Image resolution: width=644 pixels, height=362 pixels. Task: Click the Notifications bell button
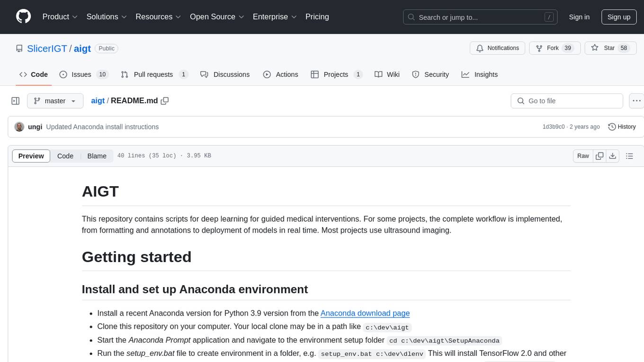(x=498, y=48)
